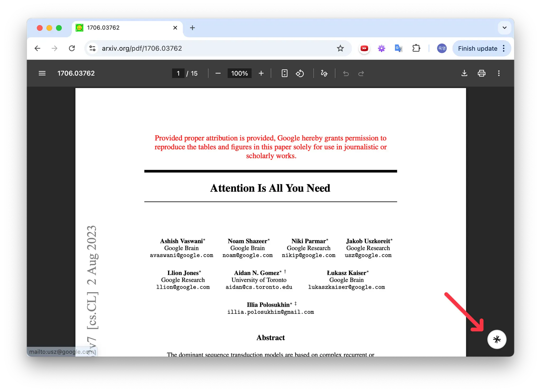Zoom out the PDF document

218,73
